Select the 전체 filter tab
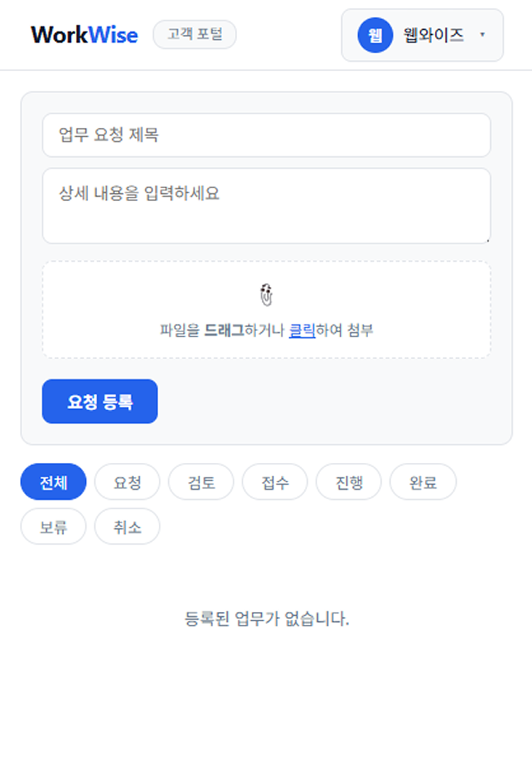The height and width of the screenshot is (781, 532). pyautogui.click(x=53, y=481)
